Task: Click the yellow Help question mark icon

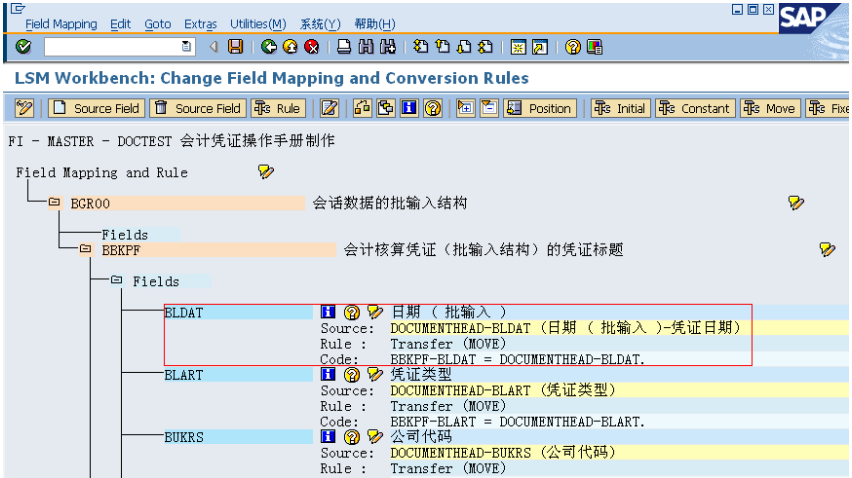Action: (x=573, y=47)
